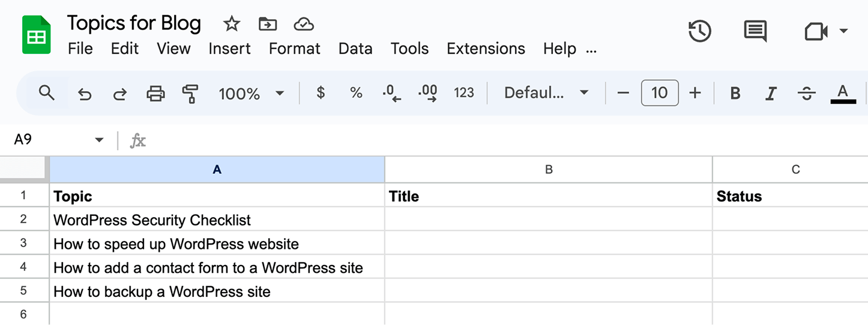This screenshot has width=868, height=325.
Task: Select row 3 header
Action: (x=24, y=243)
